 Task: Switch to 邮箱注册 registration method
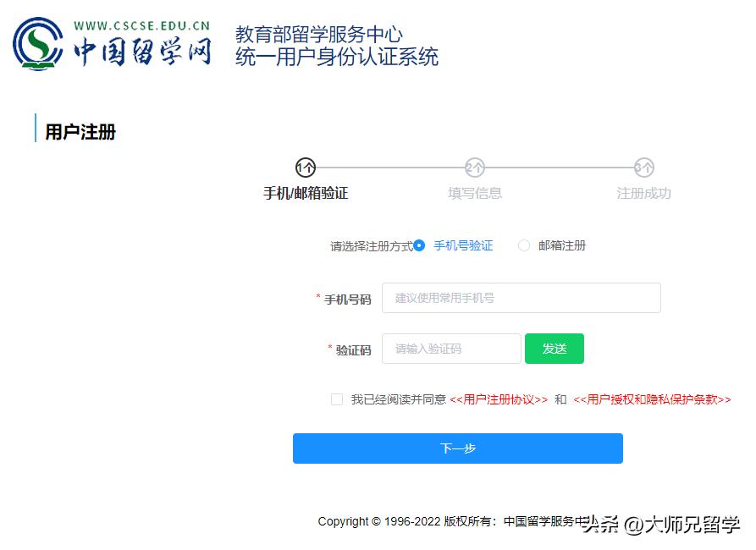point(524,245)
